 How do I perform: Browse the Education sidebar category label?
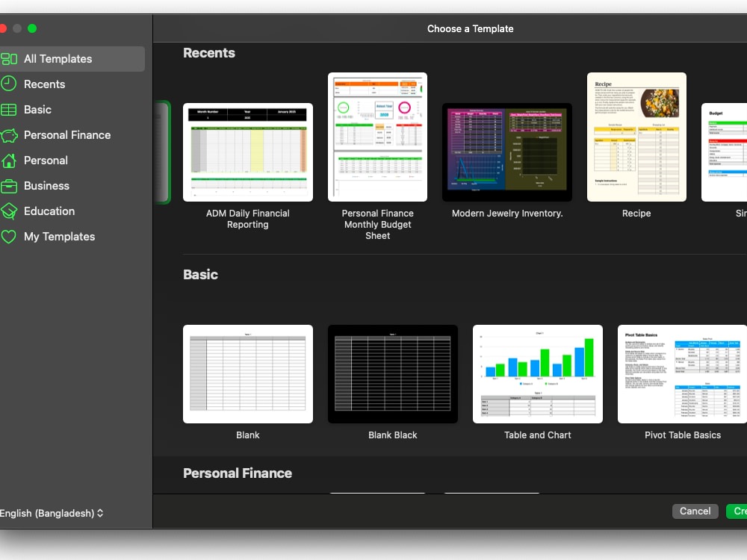(x=49, y=211)
